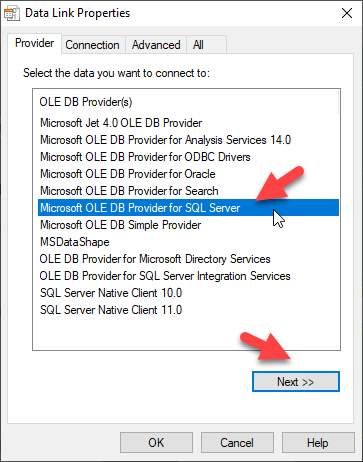Go to the Provider tab

click(34, 43)
